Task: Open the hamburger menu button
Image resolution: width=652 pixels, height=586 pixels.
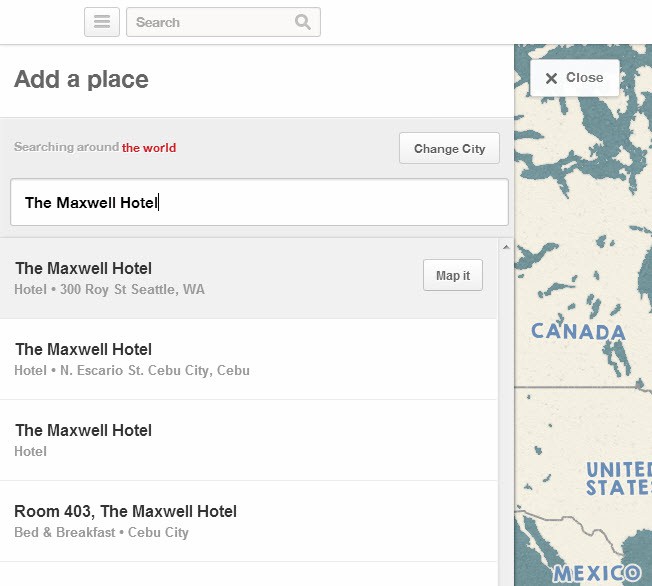Action: pyautogui.click(x=102, y=22)
